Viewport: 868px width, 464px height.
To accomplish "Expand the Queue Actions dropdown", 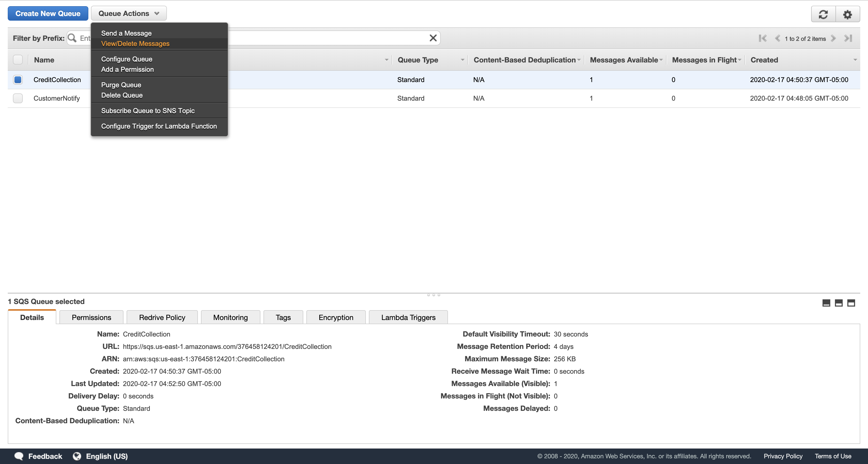I will 129,13.
